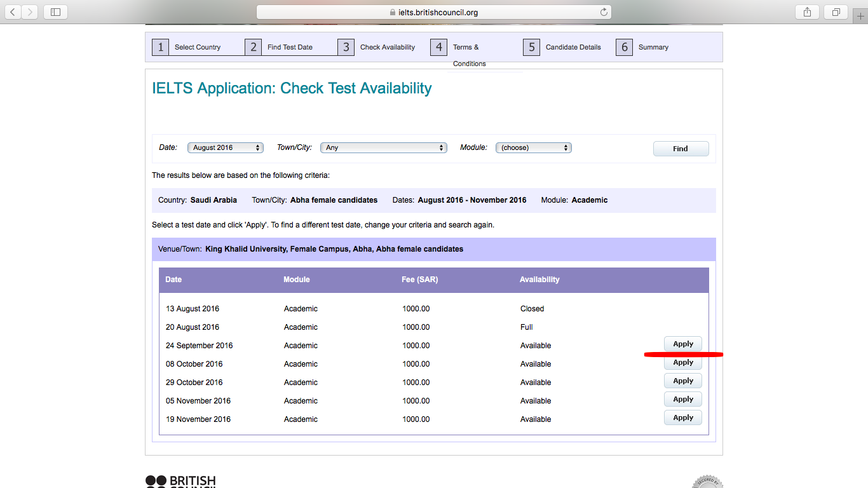Image resolution: width=868 pixels, height=488 pixels.
Task: Click the Date column header
Action: pyautogui.click(x=173, y=280)
